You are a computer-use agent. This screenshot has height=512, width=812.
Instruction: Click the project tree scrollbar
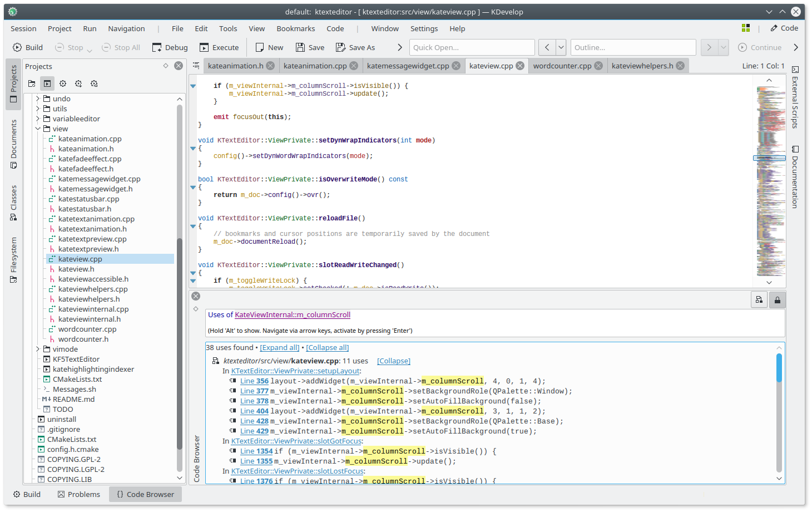pyautogui.click(x=180, y=345)
